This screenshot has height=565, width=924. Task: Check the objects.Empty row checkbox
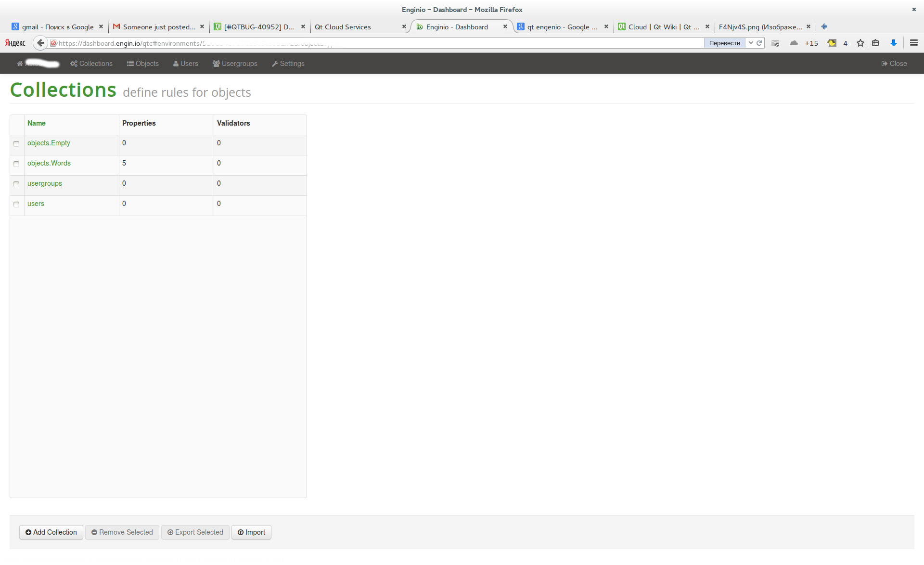[16, 144]
